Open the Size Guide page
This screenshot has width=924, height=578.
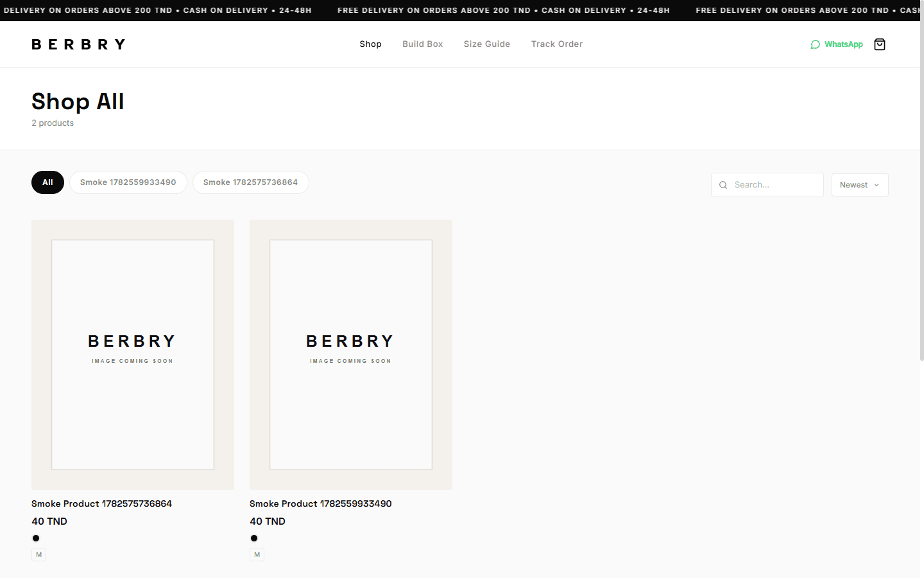(487, 44)
